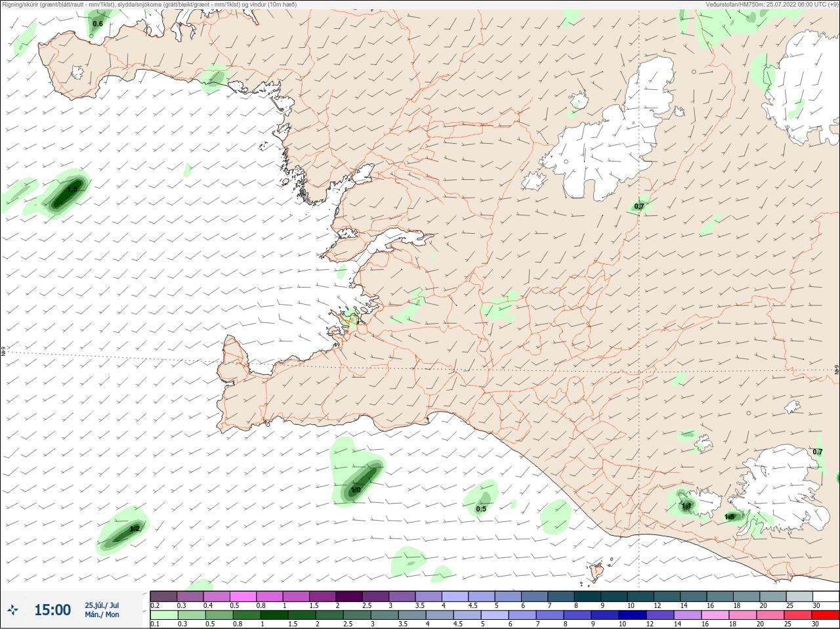This screenshot has width=840, height=629.
Task: Click the 1.2 precipitation value in the southwest sea
Action: click(135, 529)
